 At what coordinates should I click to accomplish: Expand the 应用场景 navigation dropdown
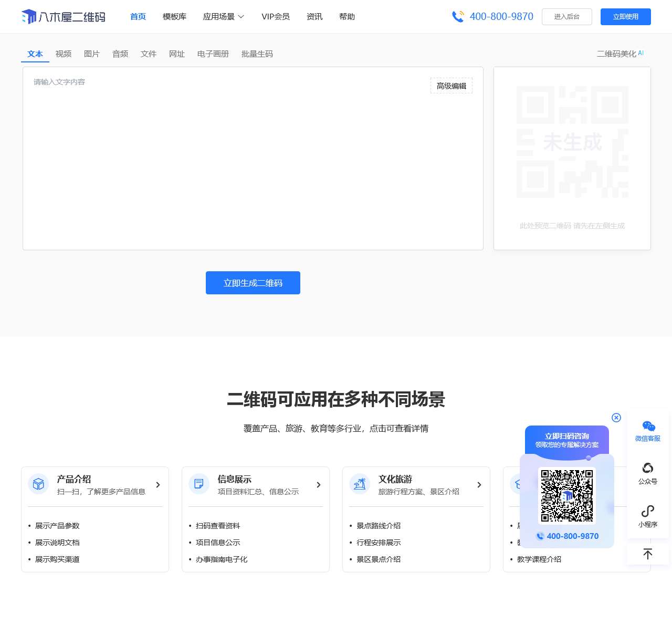pos(223,16)
